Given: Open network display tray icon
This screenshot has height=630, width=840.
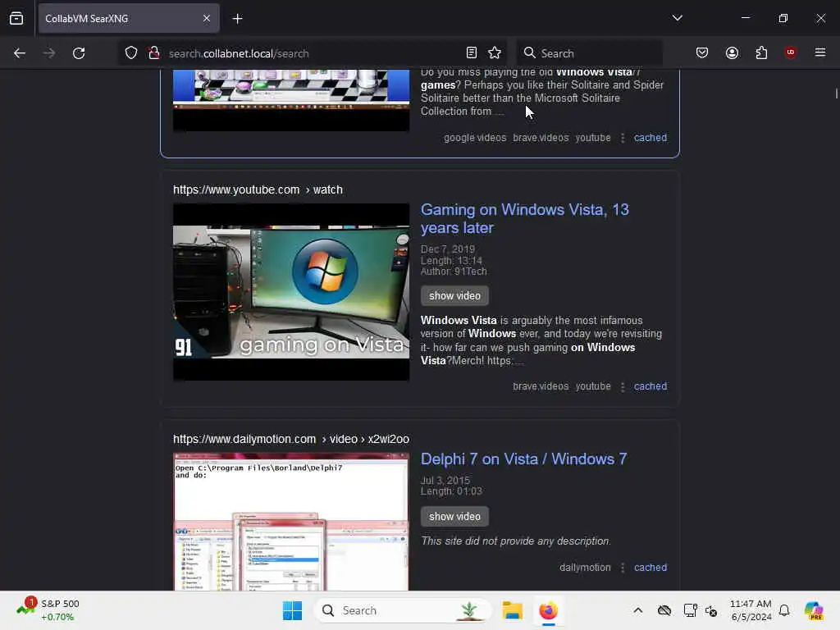Looking at the screenshot, I should [x=690, y=610].
